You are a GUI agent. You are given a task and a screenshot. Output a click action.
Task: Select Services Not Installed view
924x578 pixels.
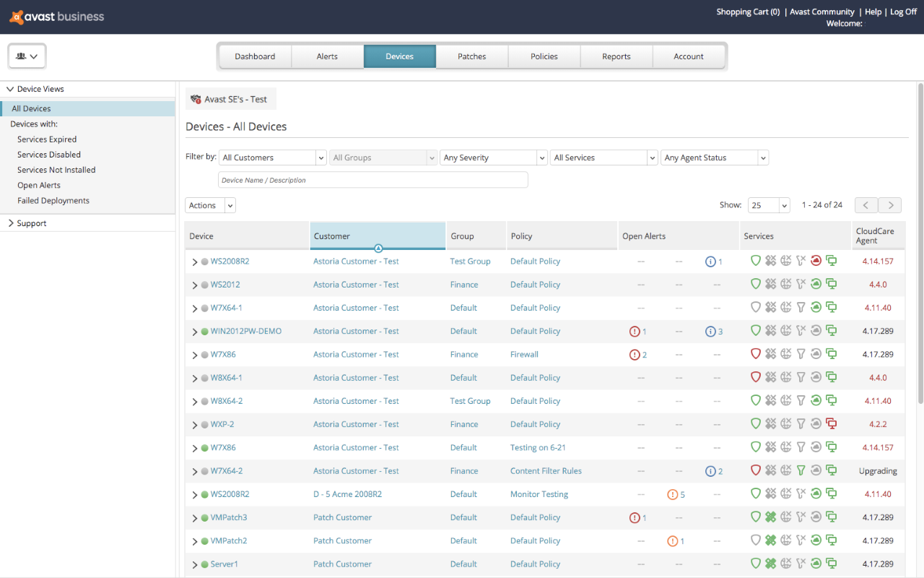[x=56, y=170]
